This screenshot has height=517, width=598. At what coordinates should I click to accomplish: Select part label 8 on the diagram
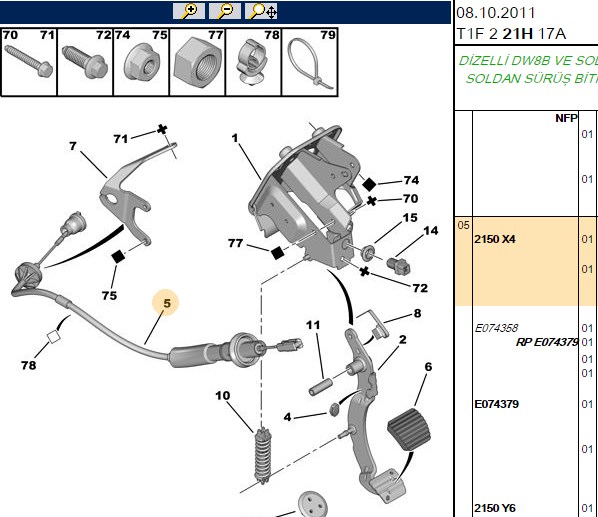click(418, 313)
